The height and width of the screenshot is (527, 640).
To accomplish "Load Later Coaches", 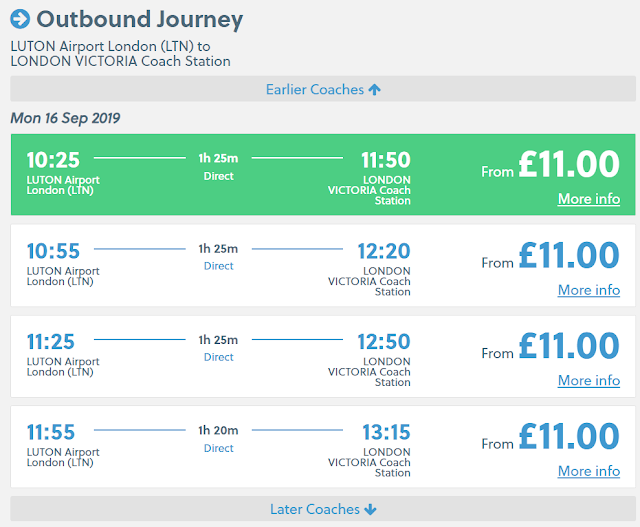I will pyautogui.click(x=314, y=509).
